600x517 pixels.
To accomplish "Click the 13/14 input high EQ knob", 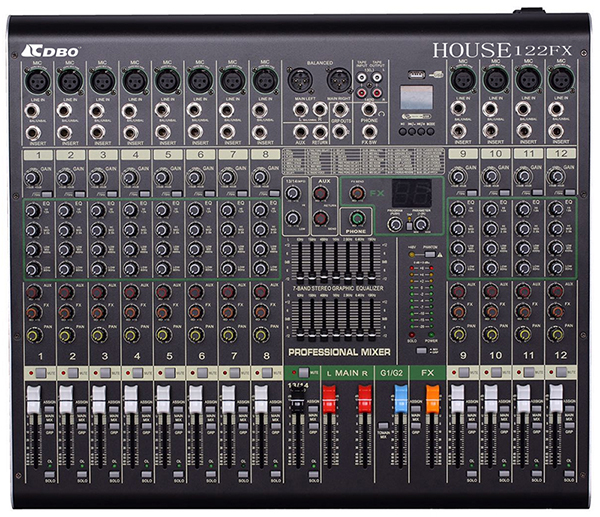I will click(292, 194).
